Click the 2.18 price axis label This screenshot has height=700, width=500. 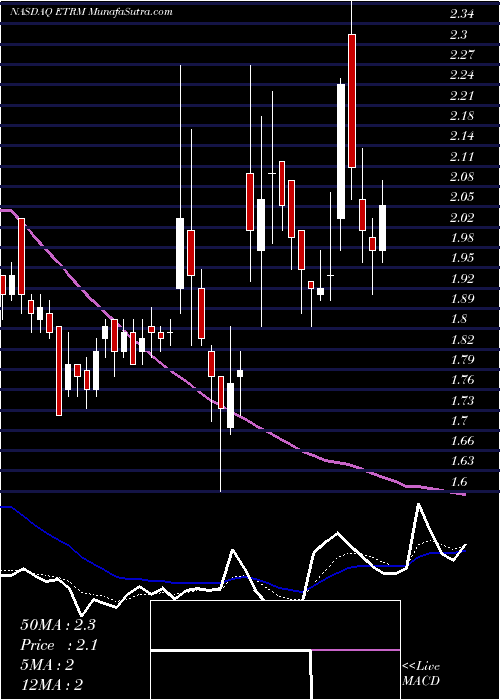pos(462,116)
